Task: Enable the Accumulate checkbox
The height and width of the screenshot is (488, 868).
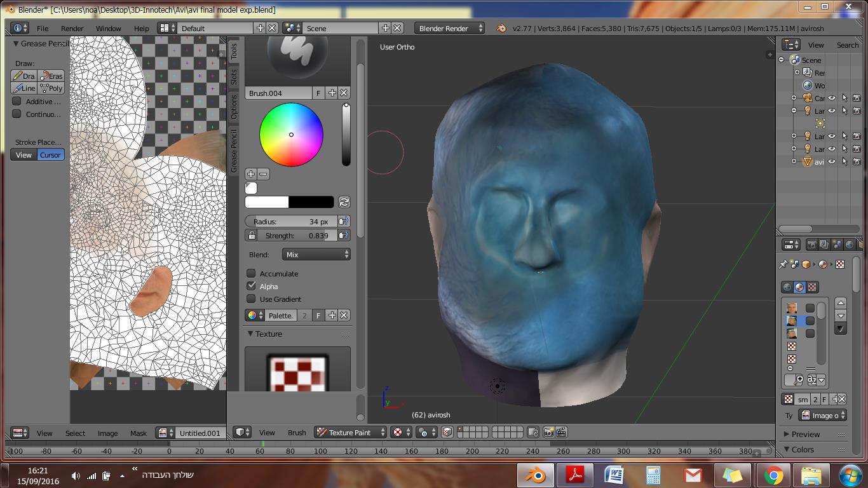Action: pos(251,273)
